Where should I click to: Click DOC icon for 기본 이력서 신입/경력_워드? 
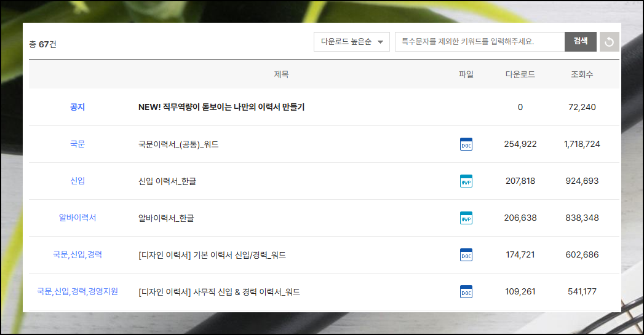click(x=466, y=255)
